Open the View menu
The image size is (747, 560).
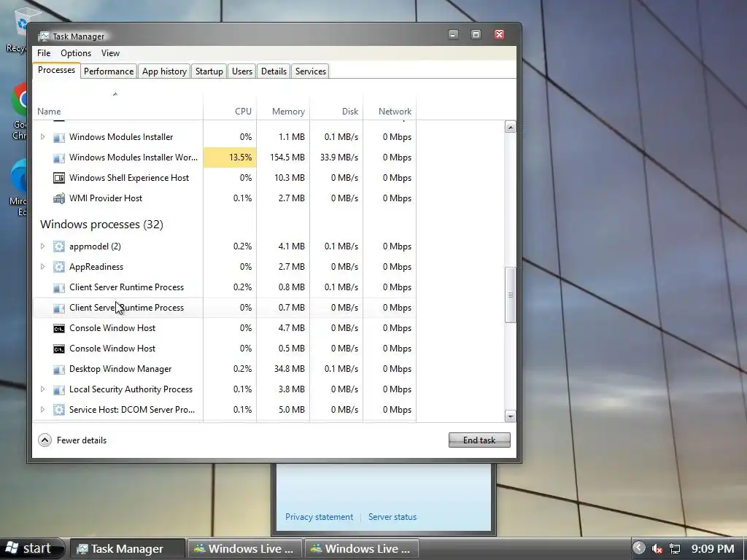(110, 53)
